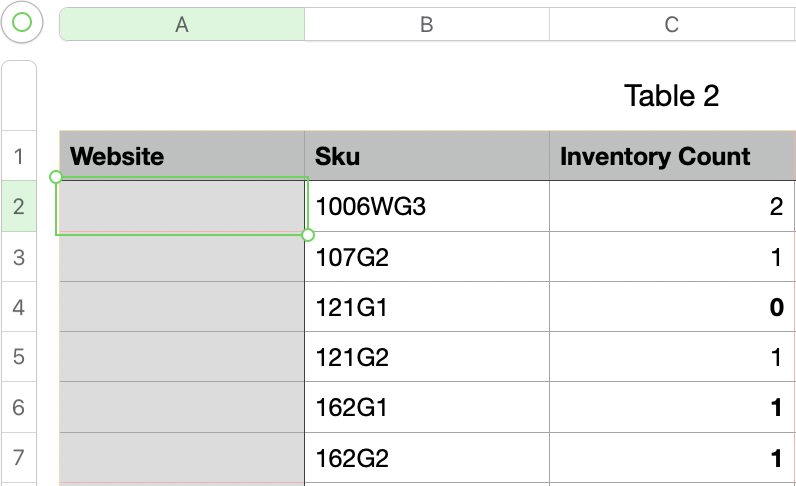Select the cell containing 1006WG3
796x486 pixels.
point(426,207)
